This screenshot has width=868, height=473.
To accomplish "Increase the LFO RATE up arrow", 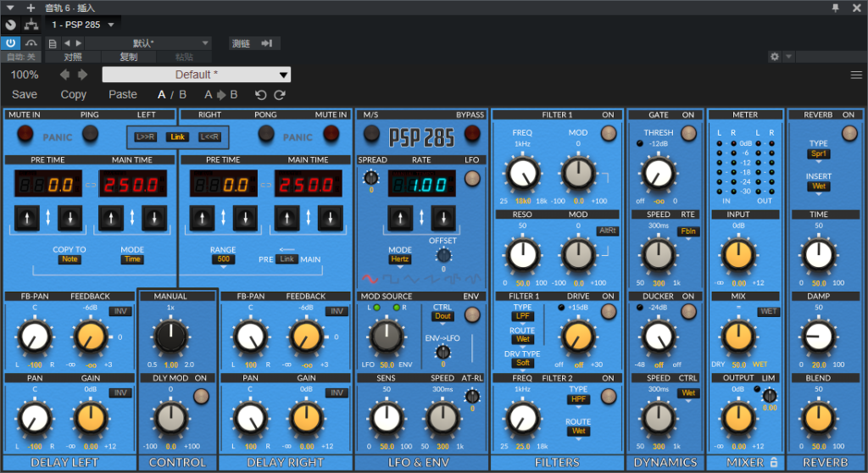I will [x=400, y=218].
